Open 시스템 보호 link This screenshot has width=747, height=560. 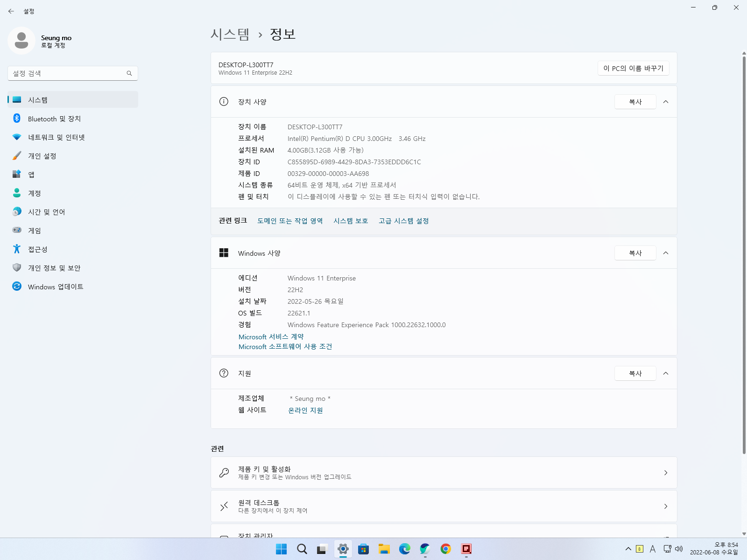[351, 221]
